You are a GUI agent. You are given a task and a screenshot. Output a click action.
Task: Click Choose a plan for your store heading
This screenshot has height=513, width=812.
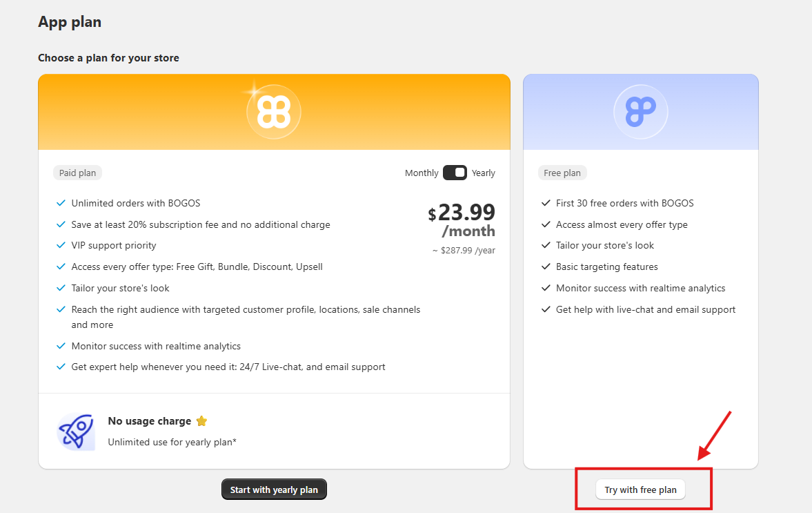[x=109, y=58]
